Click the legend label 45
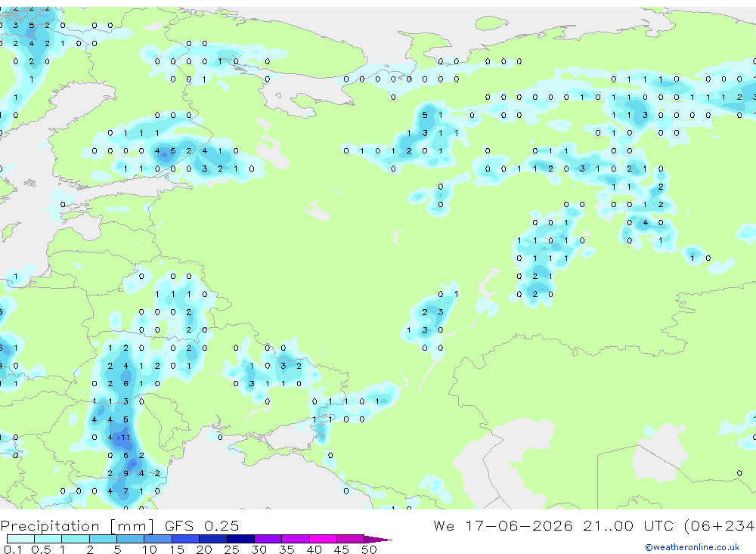 [x=342, y=549]
